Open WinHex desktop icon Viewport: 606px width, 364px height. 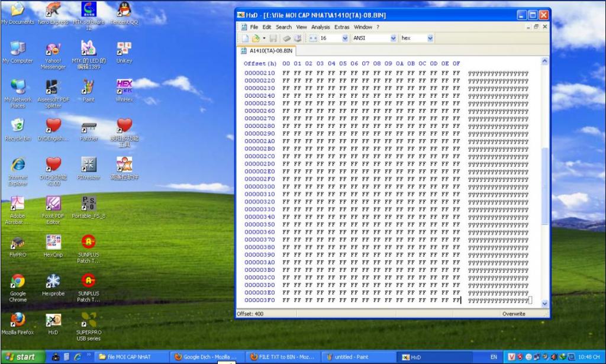click(x=124, y=91)
